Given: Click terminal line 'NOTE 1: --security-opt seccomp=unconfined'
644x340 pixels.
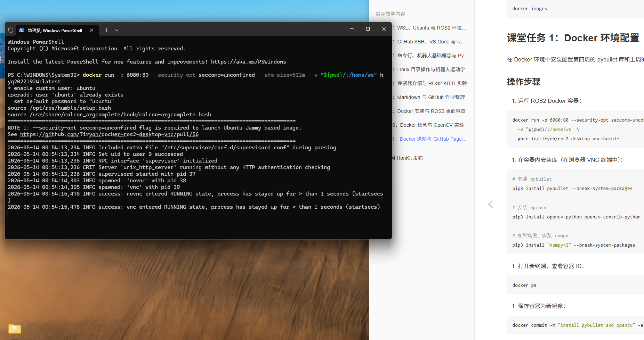Looking at the screenshot, I should pyautogui.click(x=154, y=128).
